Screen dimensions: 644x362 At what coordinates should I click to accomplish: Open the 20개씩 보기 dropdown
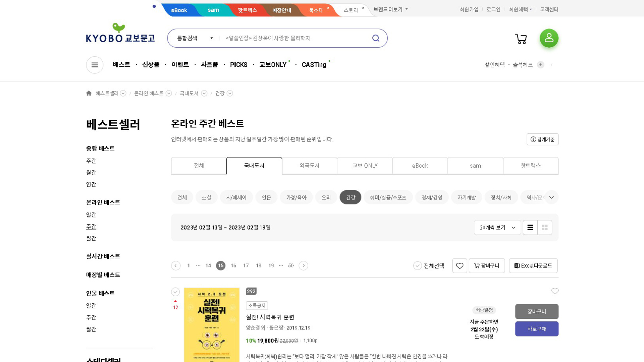point(497,228)
